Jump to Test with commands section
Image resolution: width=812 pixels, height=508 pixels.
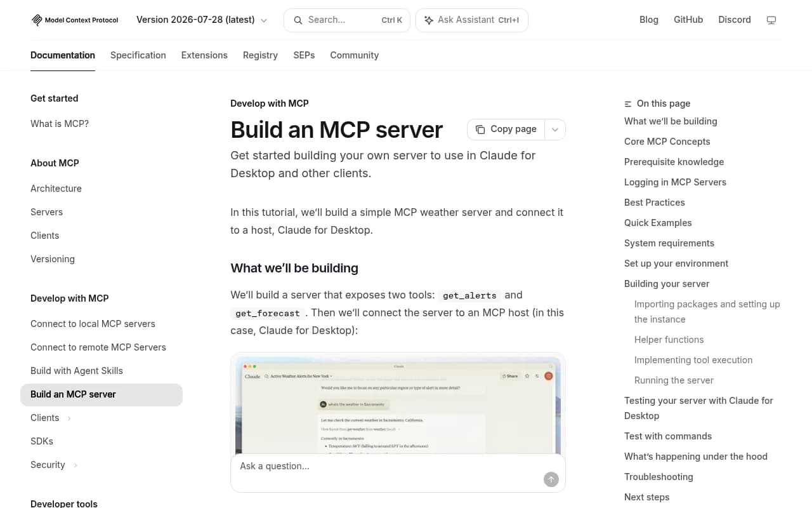tap(668, 436)
